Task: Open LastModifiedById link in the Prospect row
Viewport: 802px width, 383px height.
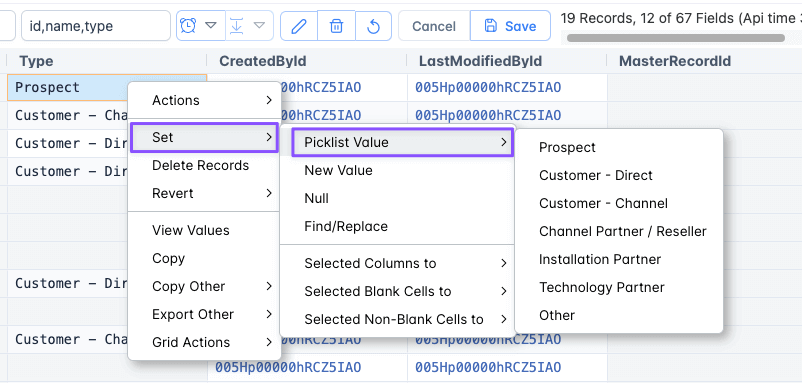Action: pos(488,87)
